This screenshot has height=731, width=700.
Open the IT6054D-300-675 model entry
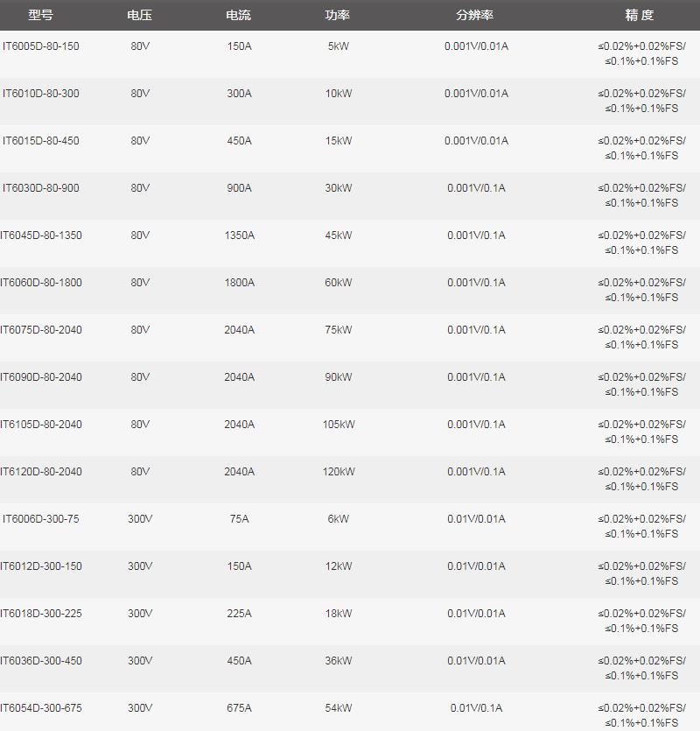point(41,708)
